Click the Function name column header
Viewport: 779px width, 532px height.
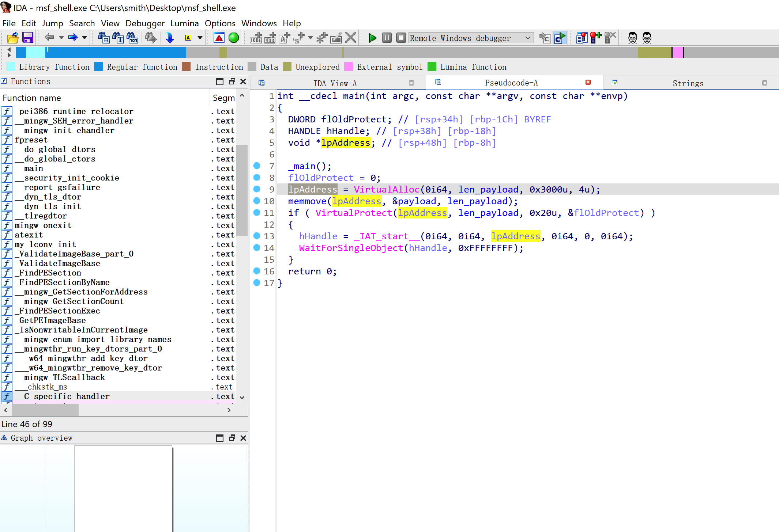point(105,98)
